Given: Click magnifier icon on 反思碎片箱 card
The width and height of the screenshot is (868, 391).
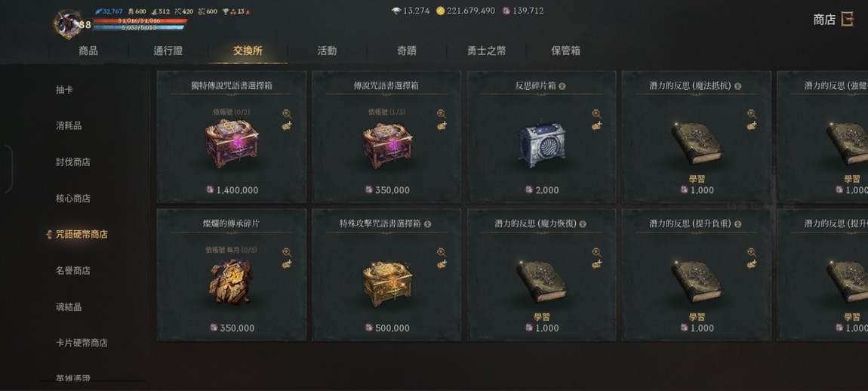Looking at the screenshot, I should coord(596,113).
